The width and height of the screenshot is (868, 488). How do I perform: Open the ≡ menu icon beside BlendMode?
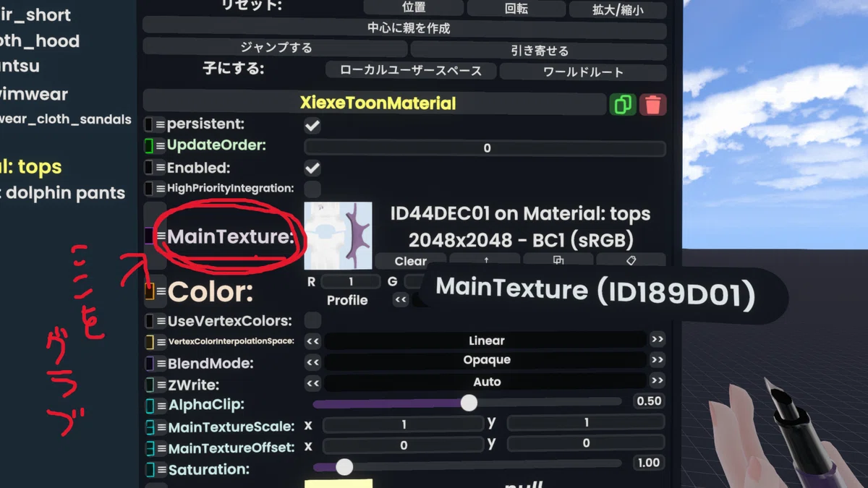click(161, 364)
